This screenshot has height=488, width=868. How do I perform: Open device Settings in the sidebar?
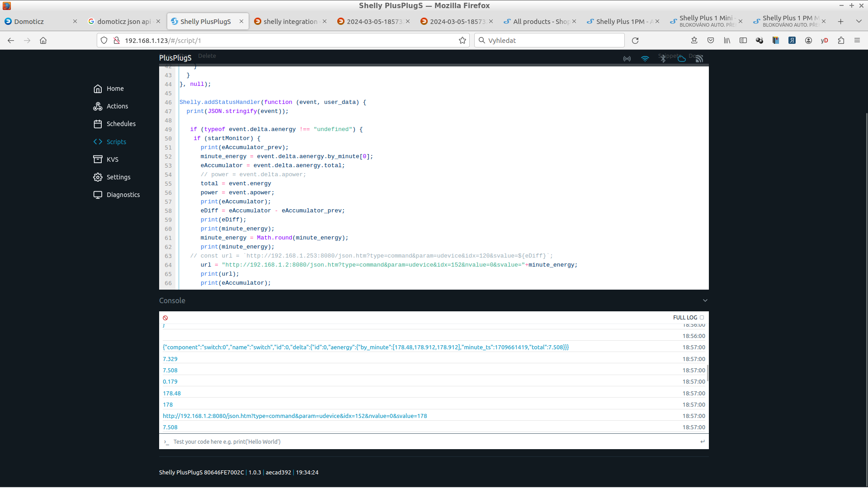pyautogui.click(x=112, y=177)
